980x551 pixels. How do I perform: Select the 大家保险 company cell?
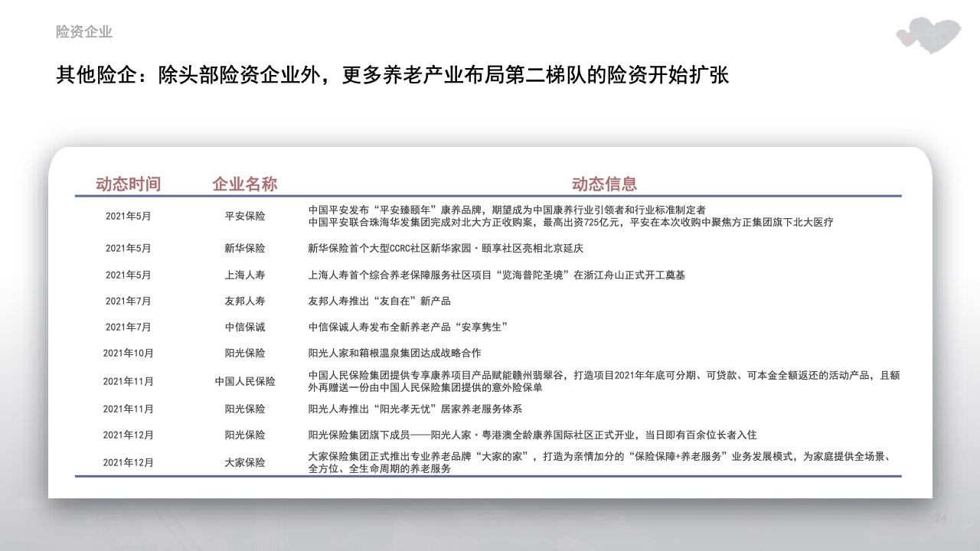coord(245,462)
